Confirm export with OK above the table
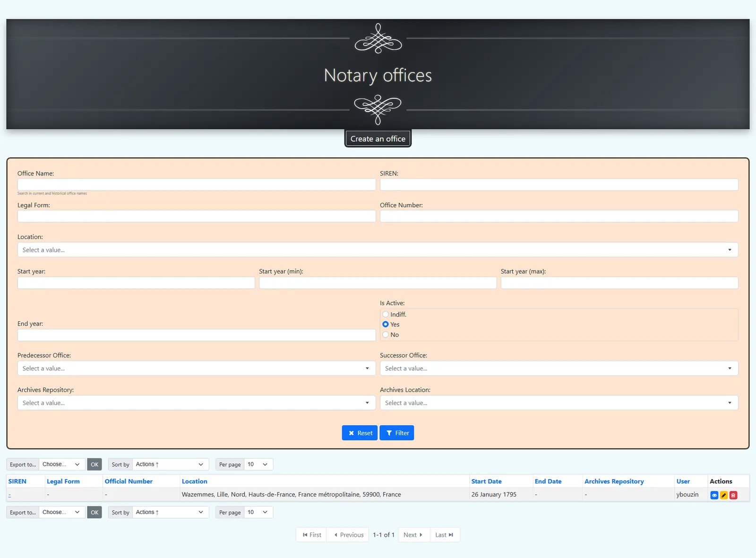Viewport: 756px width, 558px height. 94,464
